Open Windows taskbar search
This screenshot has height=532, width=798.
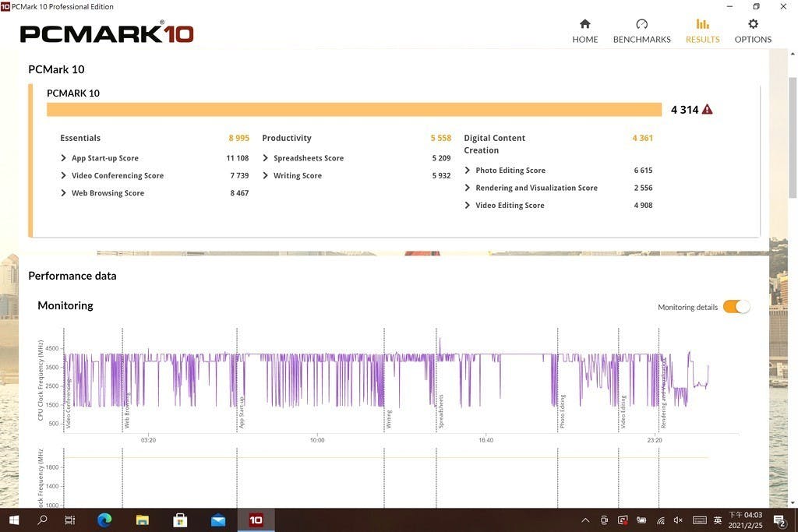(x=43, y=520)
